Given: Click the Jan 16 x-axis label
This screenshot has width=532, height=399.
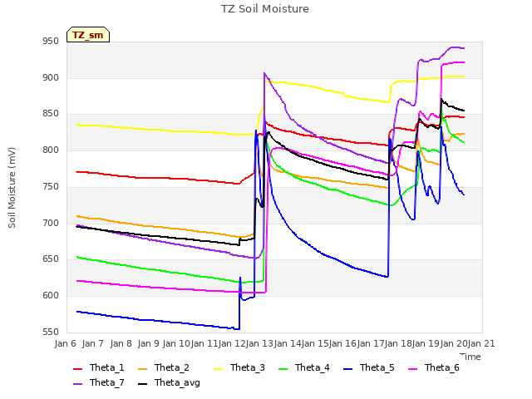Looking at the screenshot, I should (x=343, y=343).
